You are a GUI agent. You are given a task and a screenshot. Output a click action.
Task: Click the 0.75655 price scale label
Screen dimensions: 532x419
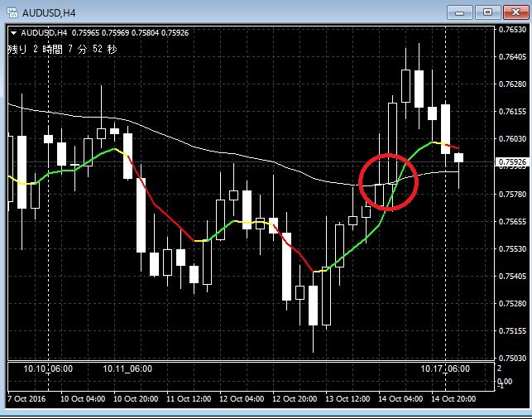[x=512, y=221]
